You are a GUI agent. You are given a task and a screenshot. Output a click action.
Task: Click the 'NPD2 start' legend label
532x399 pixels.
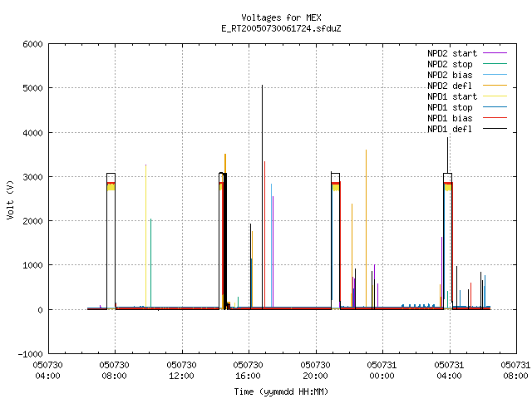[x=452, y=53]
